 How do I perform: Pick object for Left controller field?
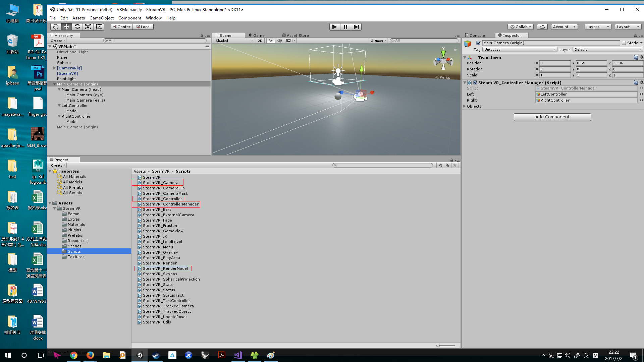tap(641, 94)
